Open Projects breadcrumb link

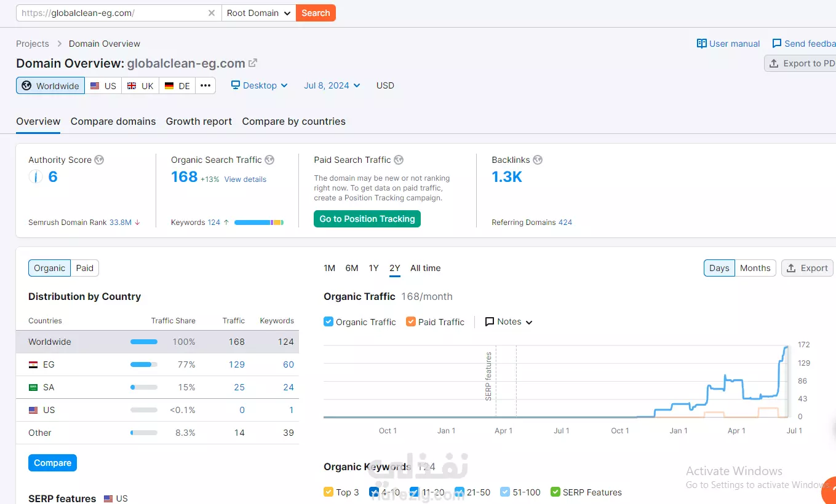33,44
